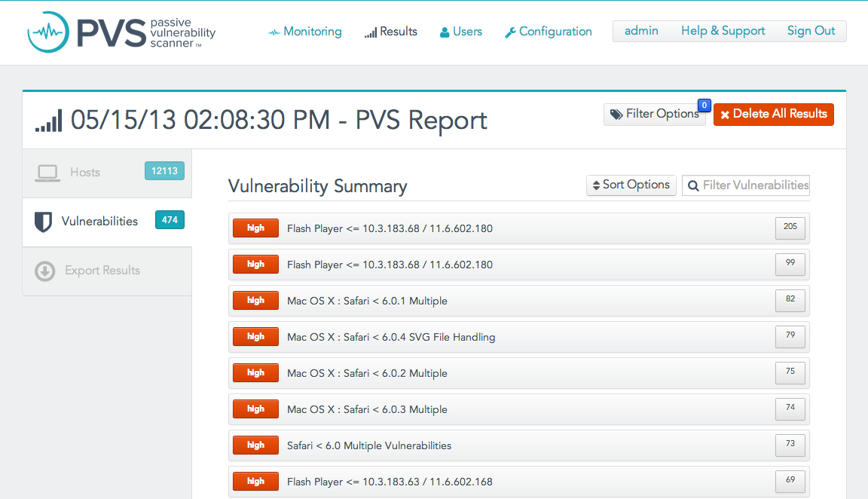The image size is (868, 499).
Task: Click the Monitoring pulse icon
Action: click(274, 32)
